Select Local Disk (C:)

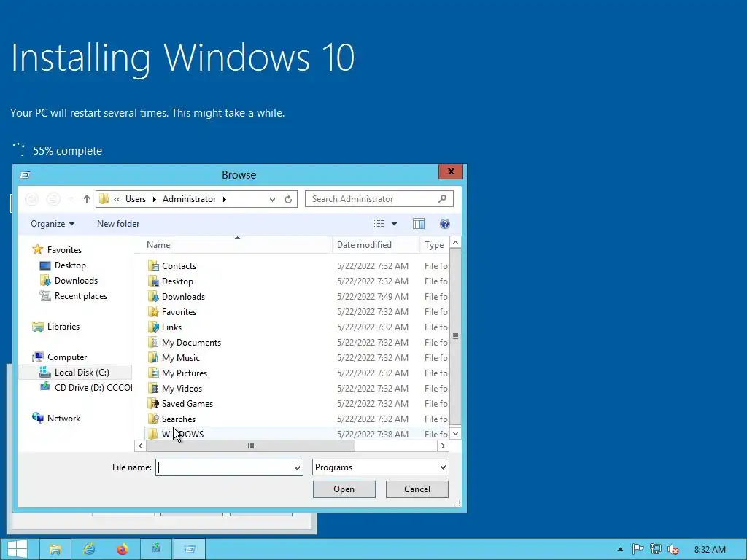click(x=75, y=373)
